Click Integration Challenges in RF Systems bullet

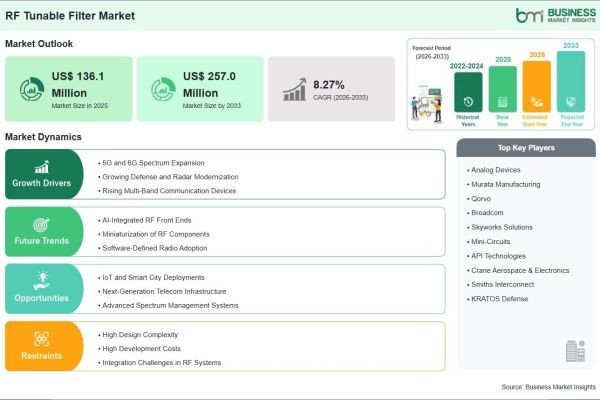160,362
